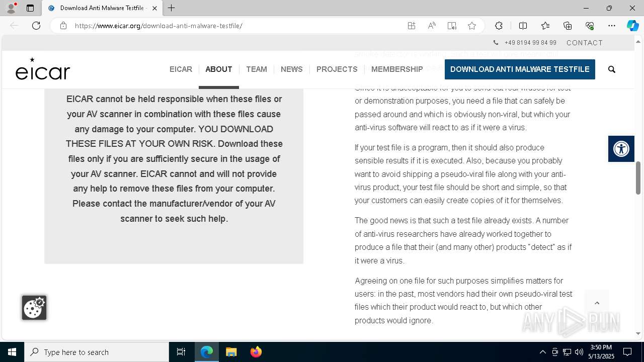
Task: Click the back-to-top arrow button
Action: (x=597, y=303)
